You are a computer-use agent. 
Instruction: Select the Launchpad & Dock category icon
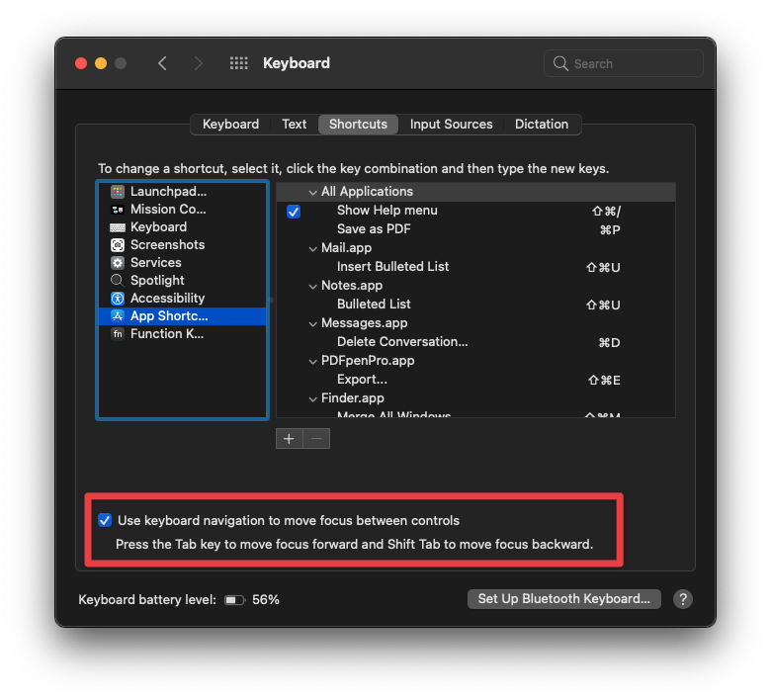tap(118, 192)
